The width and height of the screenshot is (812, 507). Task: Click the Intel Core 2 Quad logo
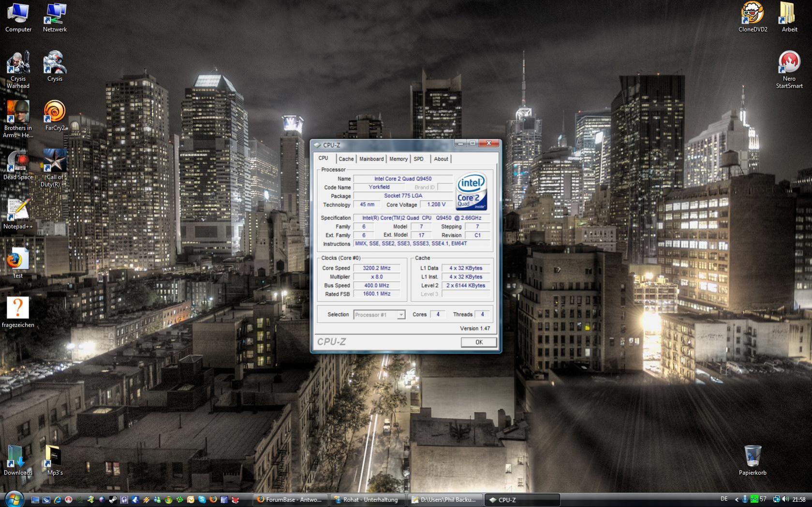tap(472, 191)
